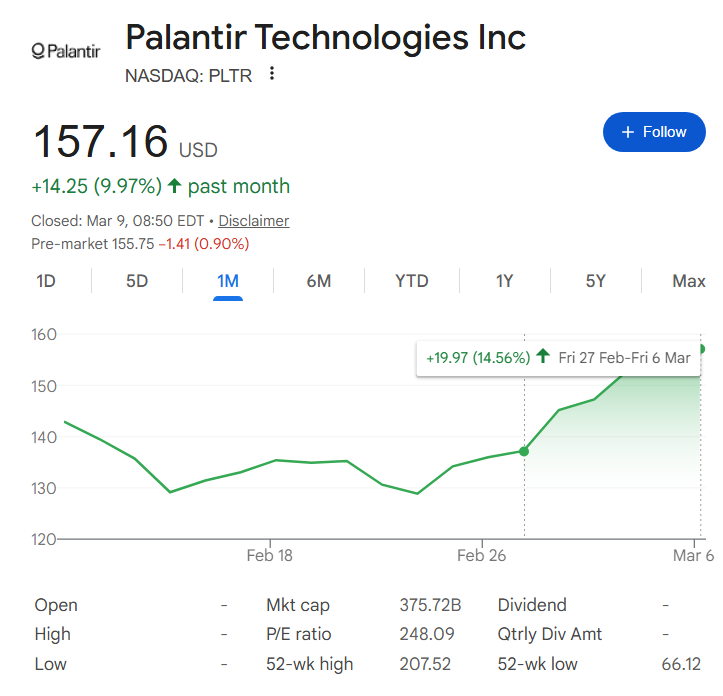Click the green up arrow beside past month
The width and height of the screenshot is (723, 696).
[175, 186]
